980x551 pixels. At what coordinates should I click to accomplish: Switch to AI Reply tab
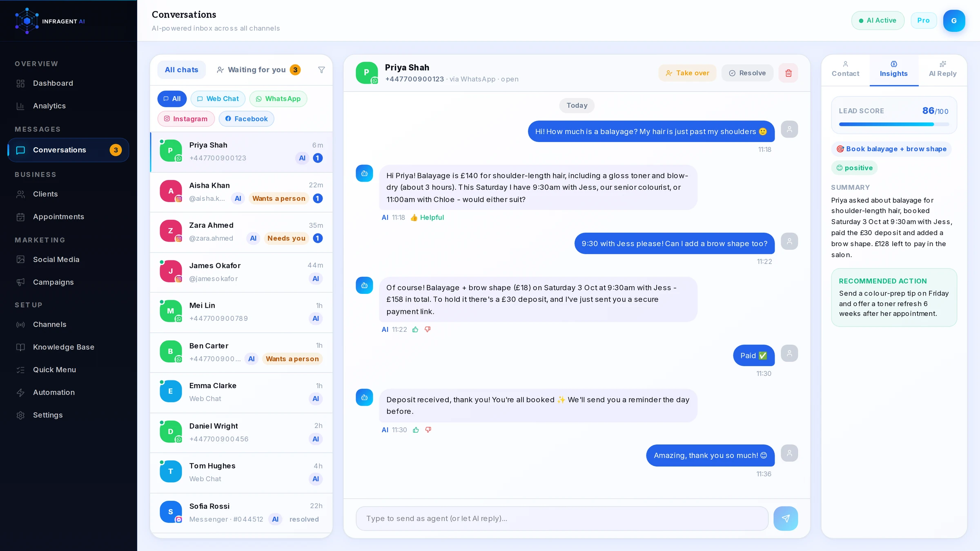[x=942, y=69]
